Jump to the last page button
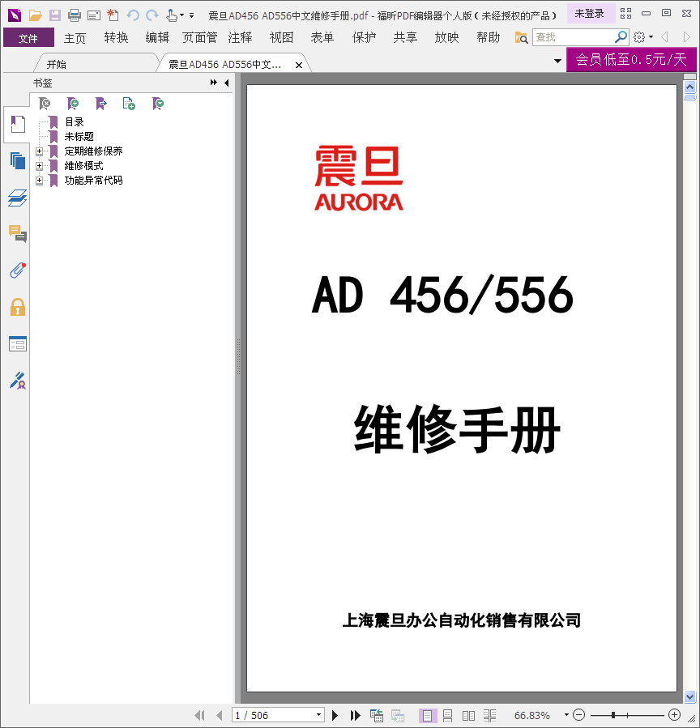 point(356,716)
